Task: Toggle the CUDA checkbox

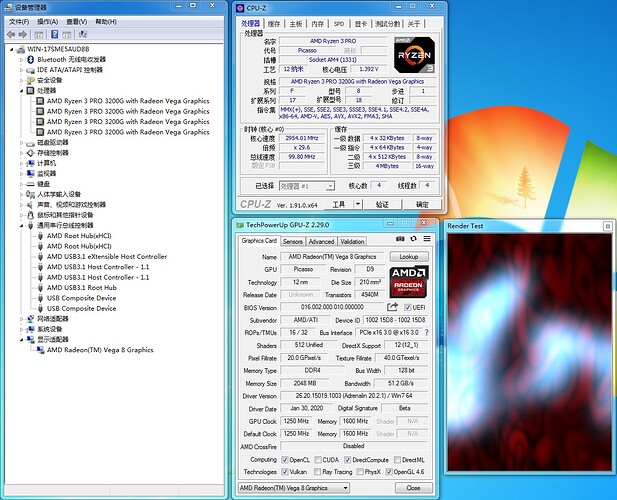Action: [x=318, y=459]
